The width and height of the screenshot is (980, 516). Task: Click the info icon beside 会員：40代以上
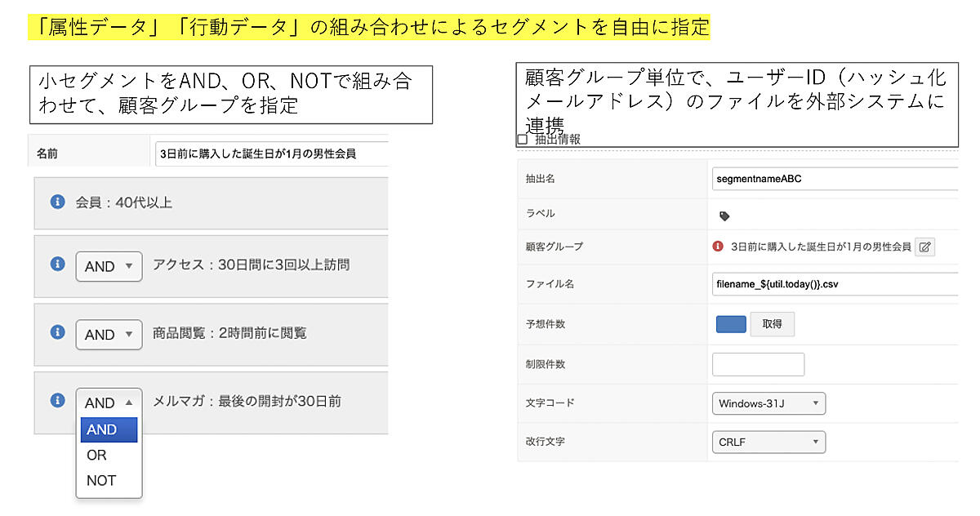(x=57, y=202)
